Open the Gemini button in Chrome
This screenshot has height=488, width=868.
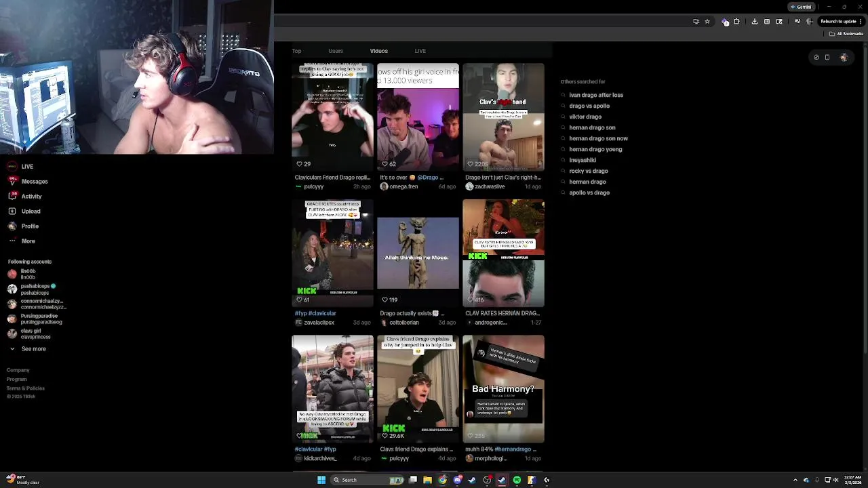[x=801, y=7]
